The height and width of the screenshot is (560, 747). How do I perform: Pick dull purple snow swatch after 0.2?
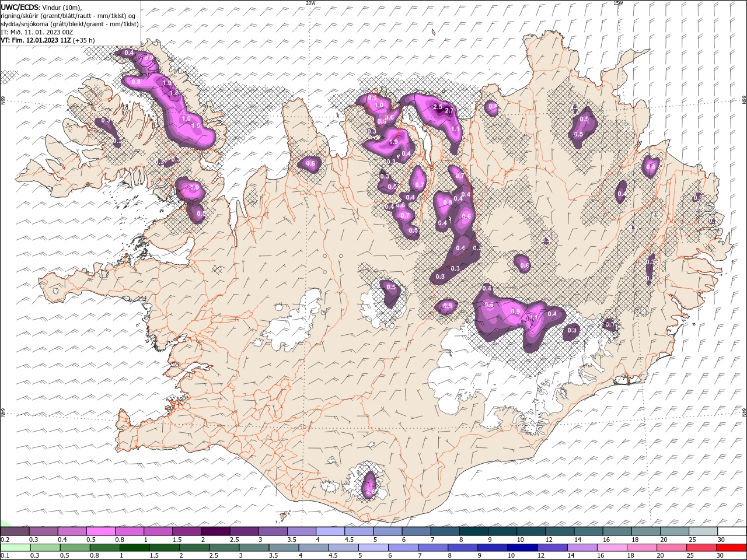(x=15, y=531)
